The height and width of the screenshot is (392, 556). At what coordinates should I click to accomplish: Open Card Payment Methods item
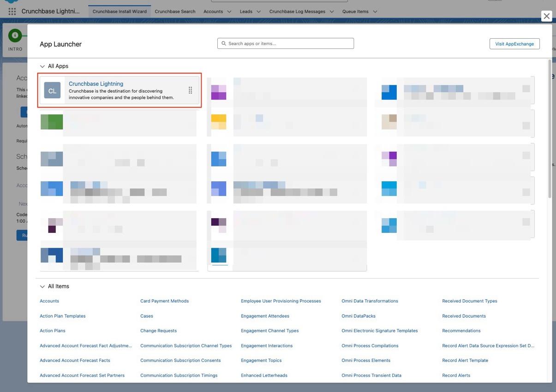click(164, 301)
